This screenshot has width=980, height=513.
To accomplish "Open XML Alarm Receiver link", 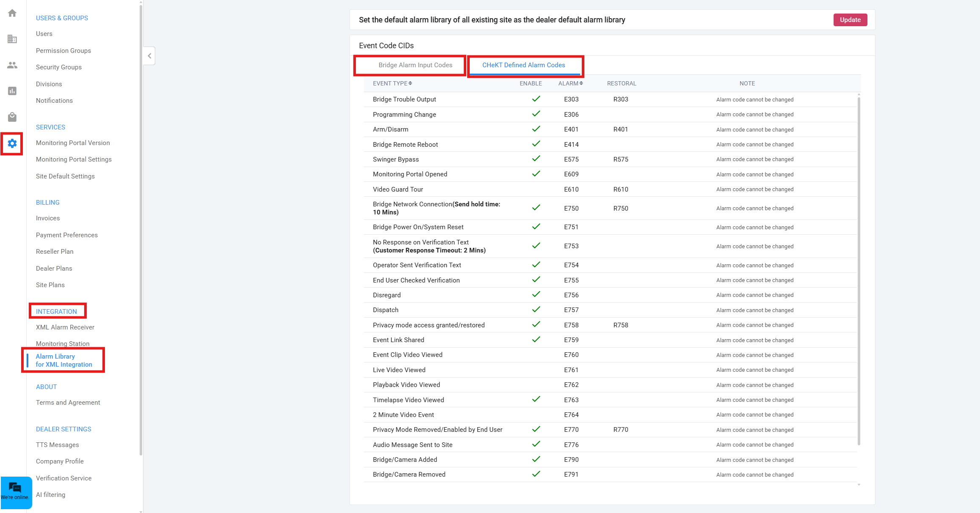I will [65, 327].
